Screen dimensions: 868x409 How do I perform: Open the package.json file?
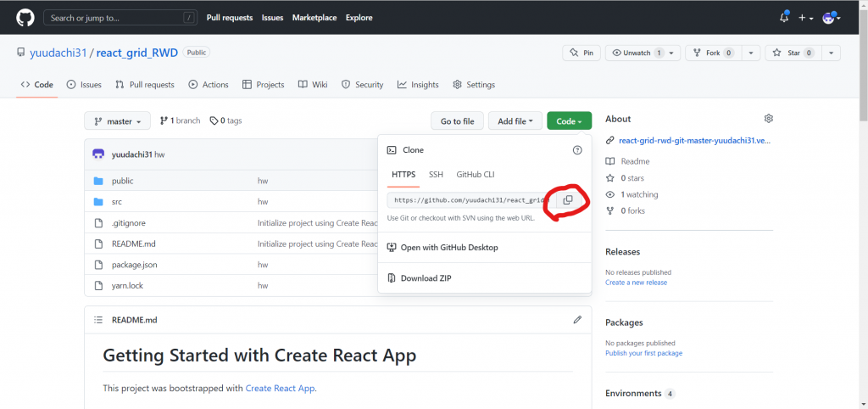pyautogui.click(x=135, y=265)
